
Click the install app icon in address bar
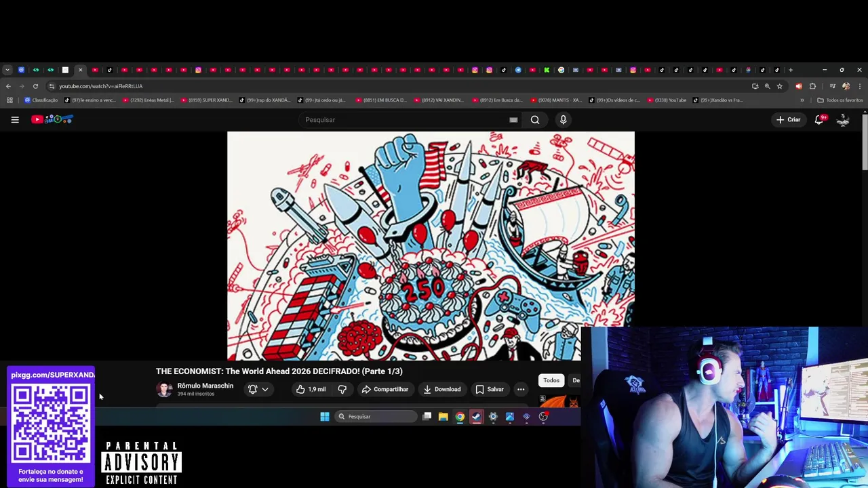(x=755, y=86)
